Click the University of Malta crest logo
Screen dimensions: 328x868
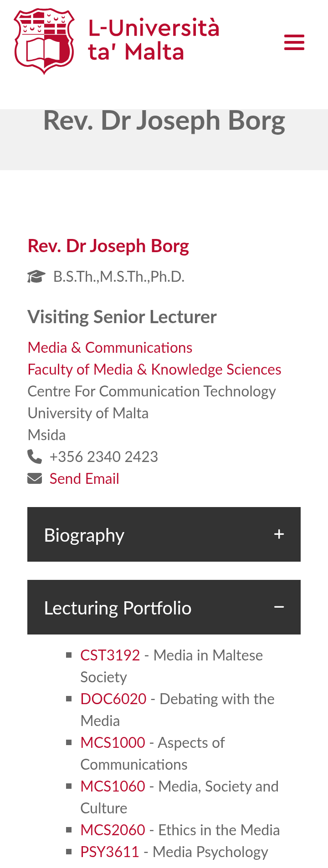(x=44, y=41)
